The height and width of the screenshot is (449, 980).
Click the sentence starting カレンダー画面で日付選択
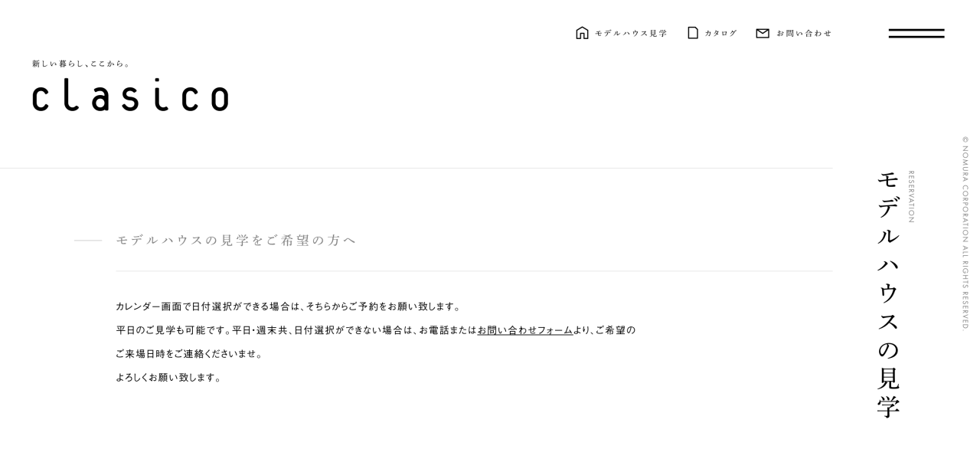(289, 306)
